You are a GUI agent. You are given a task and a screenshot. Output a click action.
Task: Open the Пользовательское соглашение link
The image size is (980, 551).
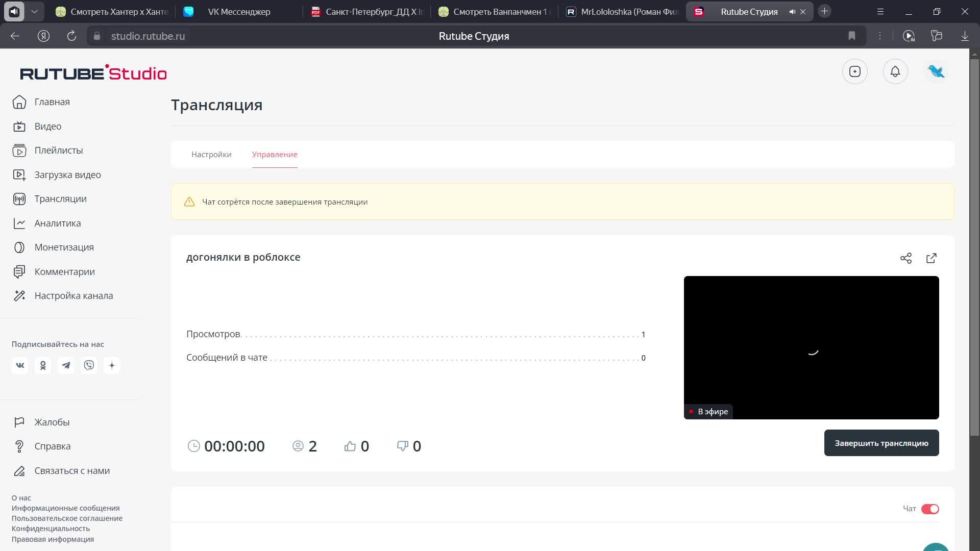(67, 518)
